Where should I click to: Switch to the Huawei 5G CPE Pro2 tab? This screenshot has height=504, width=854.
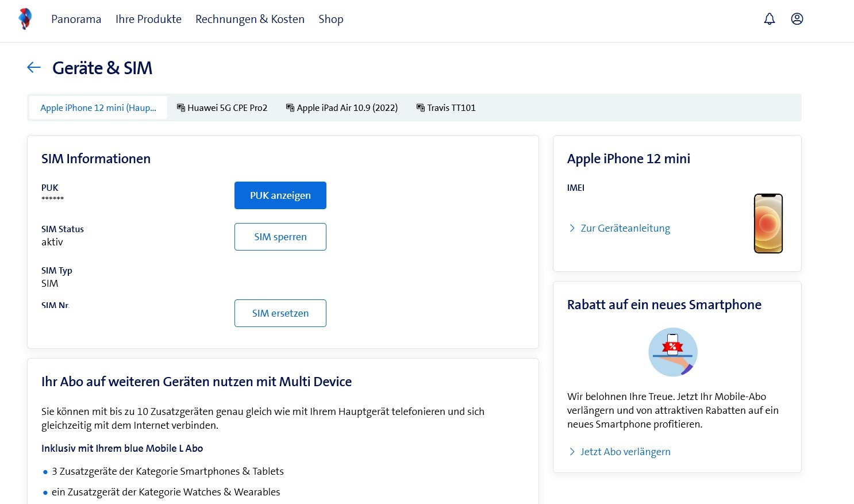(x=227, y=108)
